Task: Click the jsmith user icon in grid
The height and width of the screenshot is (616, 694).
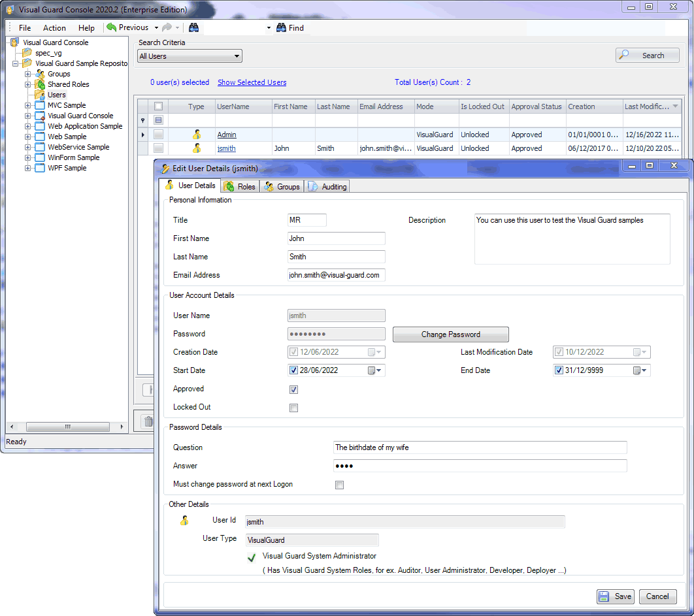Action: click(x=196, y=148)
